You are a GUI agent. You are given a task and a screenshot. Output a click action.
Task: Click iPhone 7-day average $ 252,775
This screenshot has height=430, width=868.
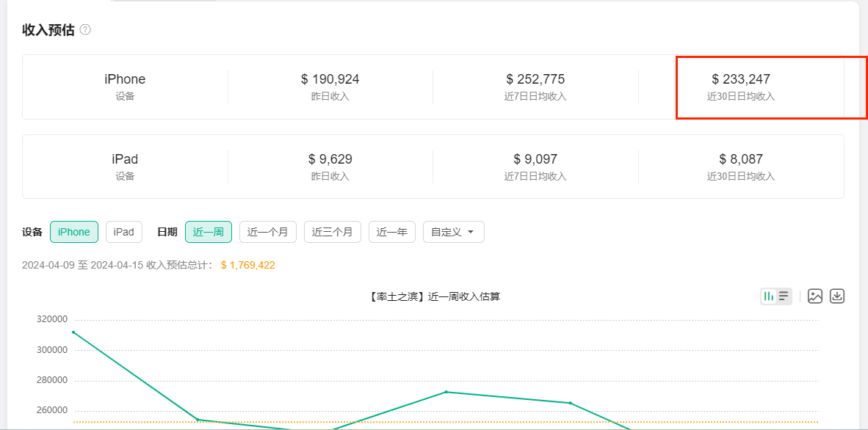click(x=535, y=79)
